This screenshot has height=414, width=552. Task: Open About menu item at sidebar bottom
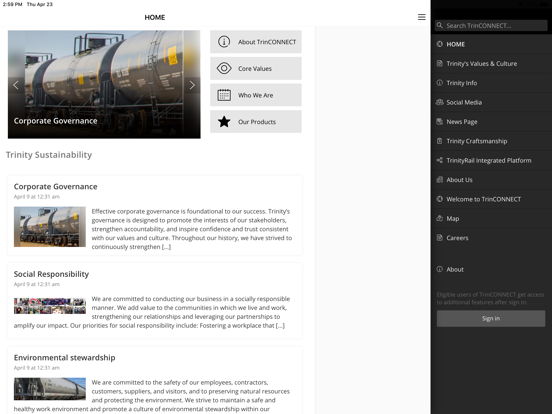pos(491,269)
